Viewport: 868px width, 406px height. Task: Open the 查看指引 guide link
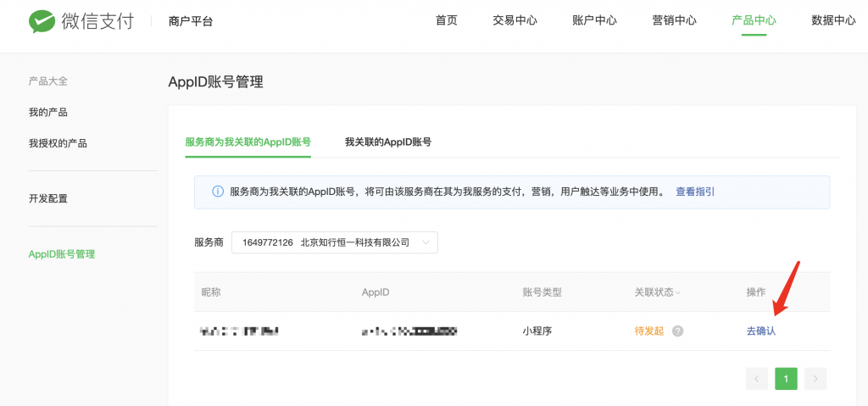(694, 192)
